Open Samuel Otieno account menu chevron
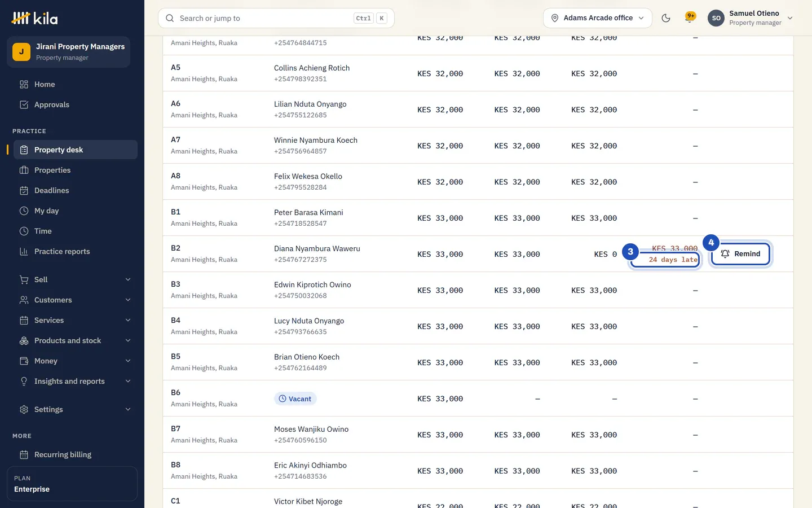Image resolution: width=812 pixels, height=508 pixels. [x=790, y=18]
